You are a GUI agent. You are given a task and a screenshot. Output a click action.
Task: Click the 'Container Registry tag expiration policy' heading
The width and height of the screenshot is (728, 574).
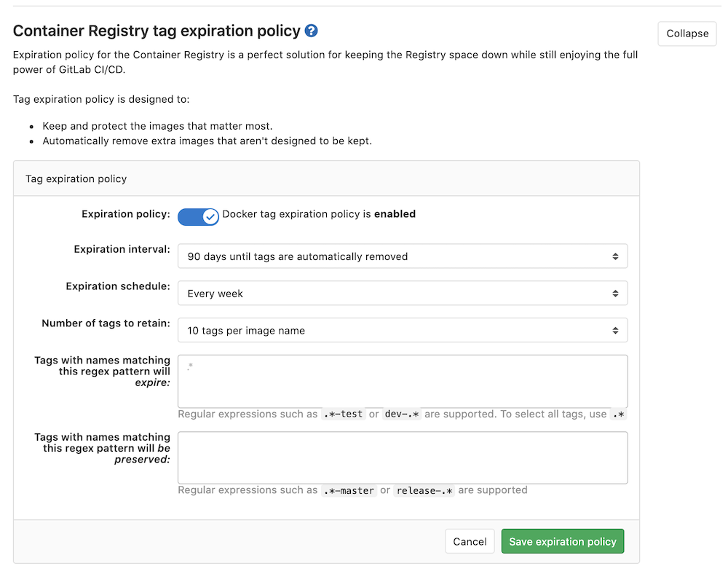coord(155,31)
